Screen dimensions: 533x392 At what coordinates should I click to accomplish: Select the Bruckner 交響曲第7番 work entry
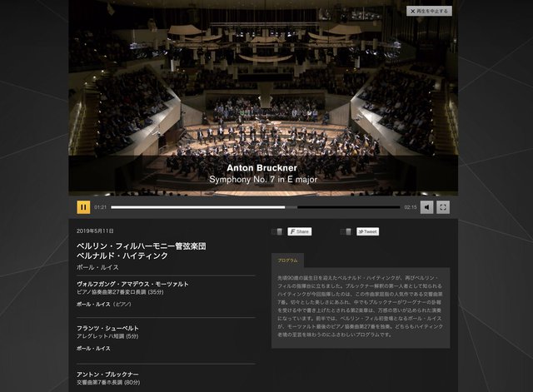(x=108, y=383)
